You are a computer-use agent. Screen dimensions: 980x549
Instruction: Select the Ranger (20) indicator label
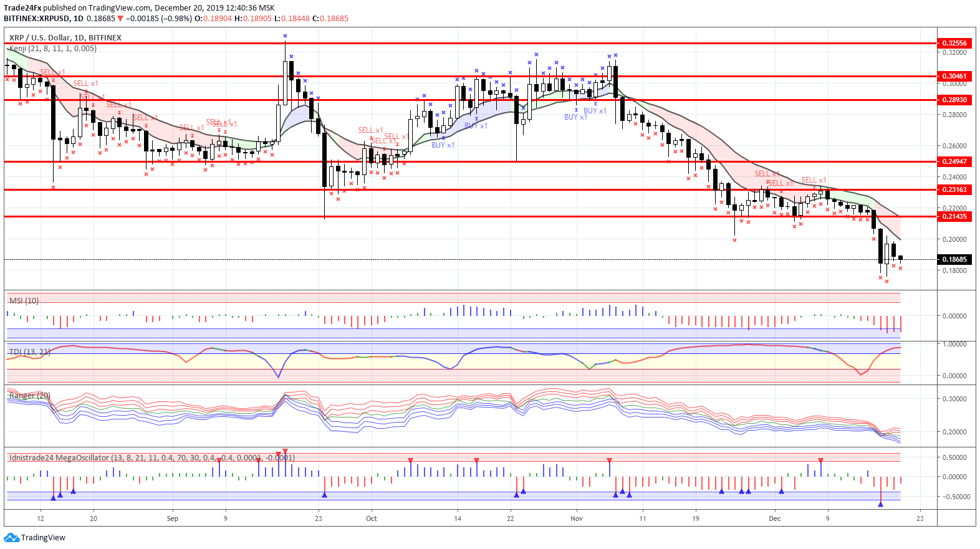29,395
